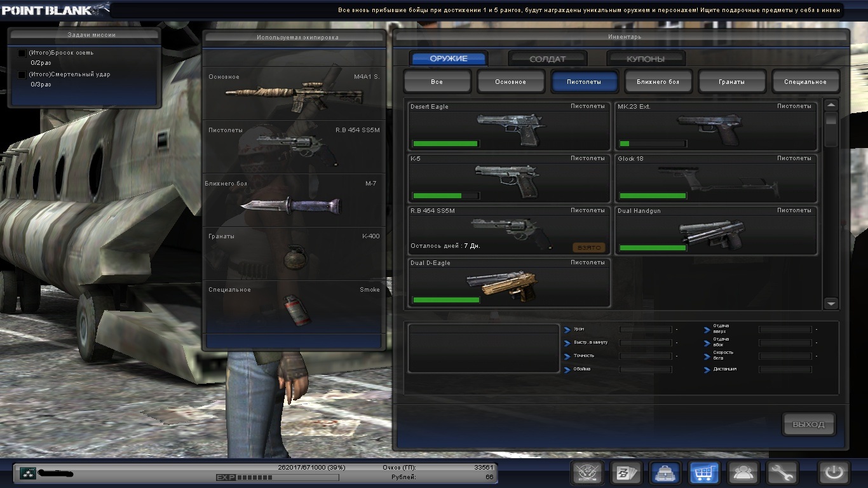The image size is (868, 488).
Task: Click the power exit icon
Action: tap(834, 473)
